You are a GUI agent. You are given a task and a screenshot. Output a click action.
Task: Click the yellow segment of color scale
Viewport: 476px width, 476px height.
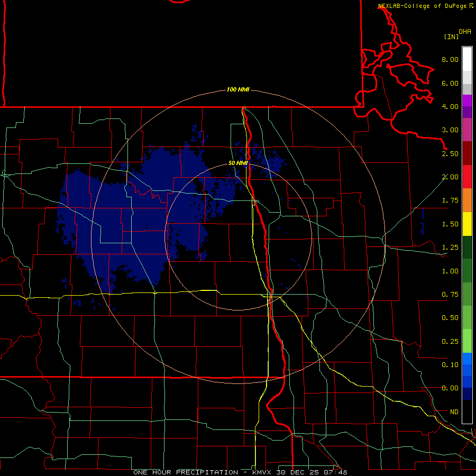point(467,224)
